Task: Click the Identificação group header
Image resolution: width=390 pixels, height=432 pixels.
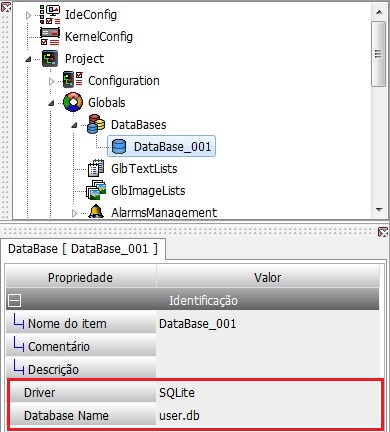Action: point(193,300)
